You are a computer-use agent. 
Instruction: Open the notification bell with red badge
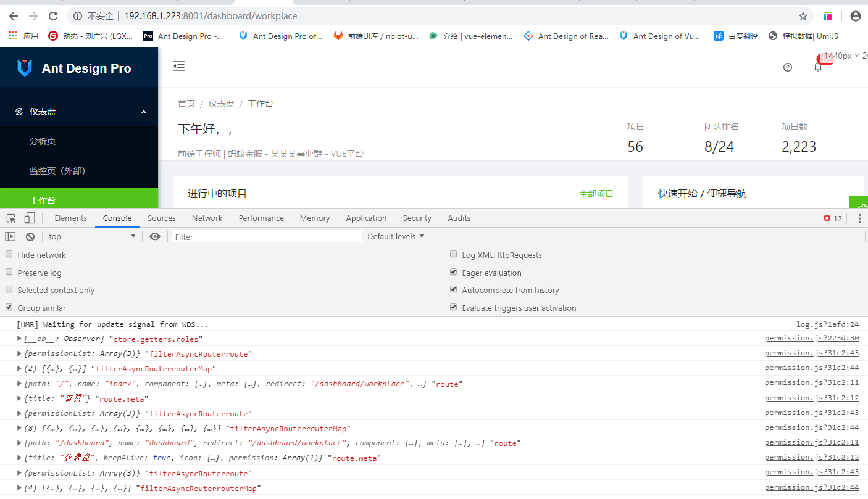coord(818,66)
